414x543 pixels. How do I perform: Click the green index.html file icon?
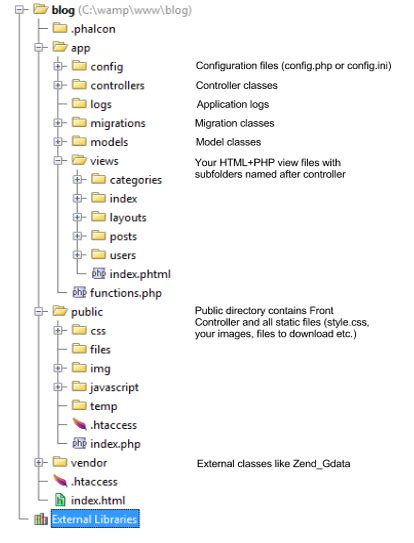60,500
